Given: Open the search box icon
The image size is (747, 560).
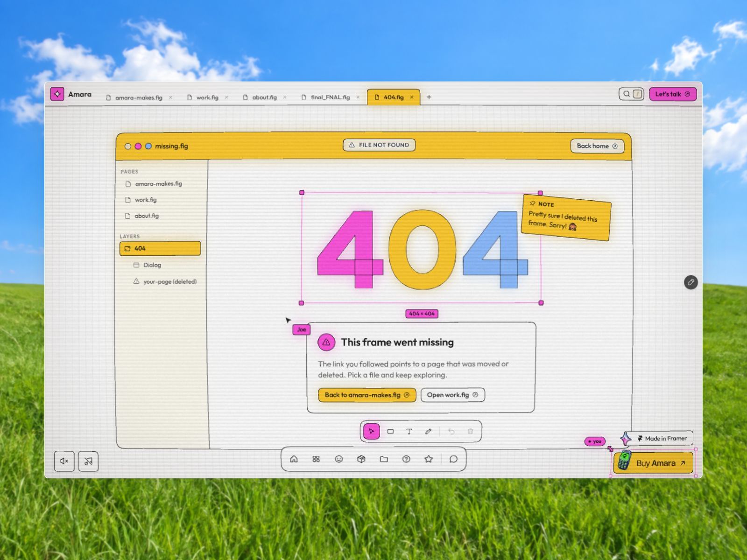Looking at the screenshot, I should pyautogui.click(x=631, y=94).
